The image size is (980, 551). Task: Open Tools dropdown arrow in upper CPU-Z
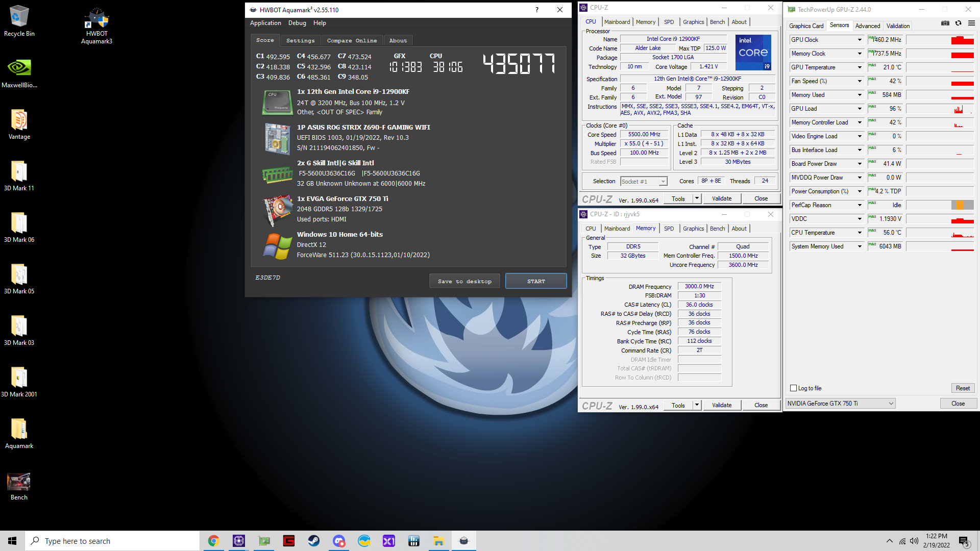[697, 199]
